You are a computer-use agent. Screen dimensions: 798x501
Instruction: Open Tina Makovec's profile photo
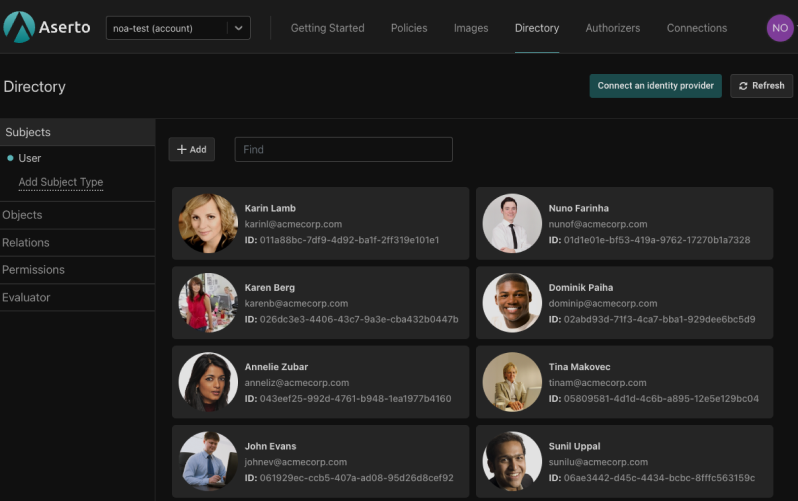512,382
